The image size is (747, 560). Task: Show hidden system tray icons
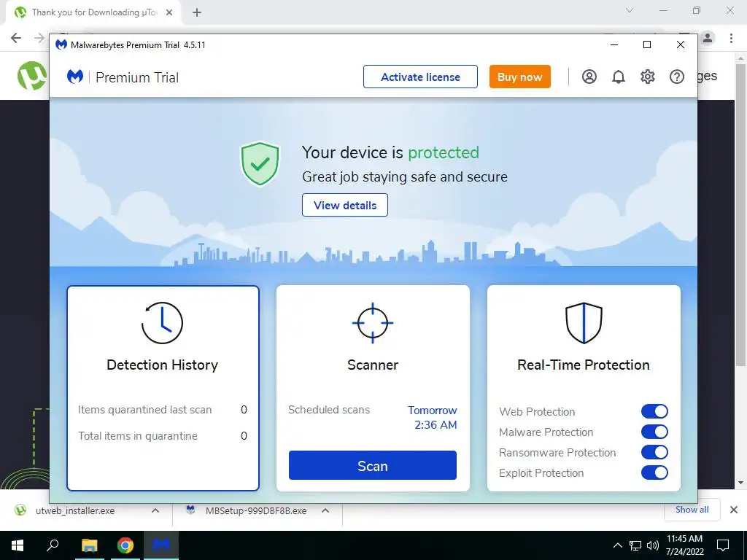[x=617, y=545]
